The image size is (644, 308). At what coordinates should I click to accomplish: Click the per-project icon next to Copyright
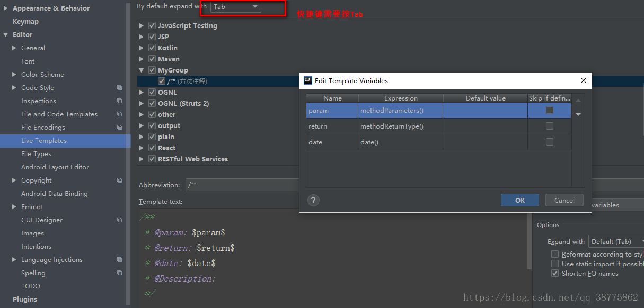119,180
